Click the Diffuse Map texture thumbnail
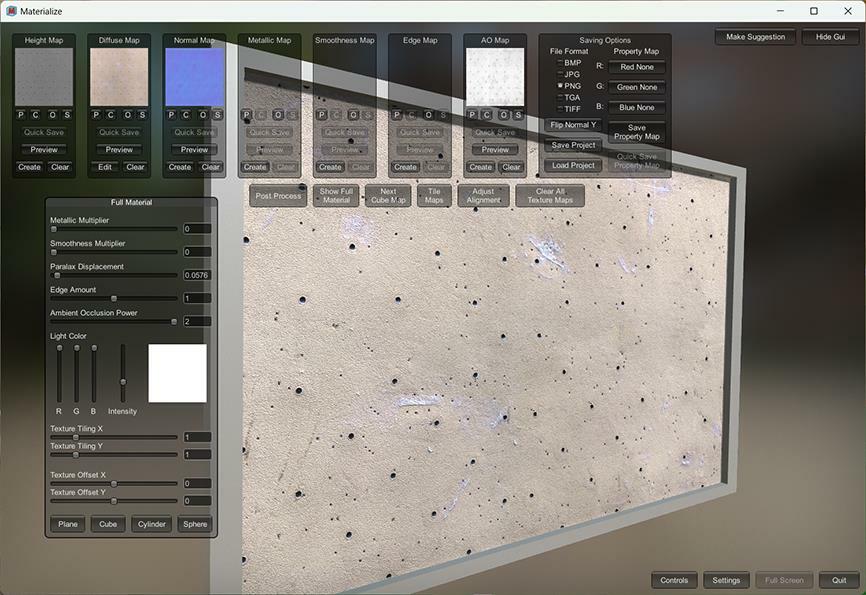 pyautogui.click(x=119, y=77)
